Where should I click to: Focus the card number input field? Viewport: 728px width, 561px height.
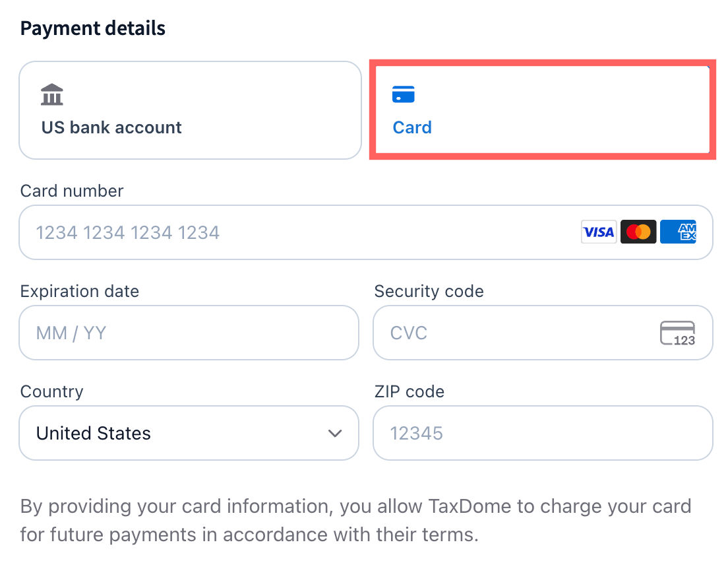tap(297, 232)
